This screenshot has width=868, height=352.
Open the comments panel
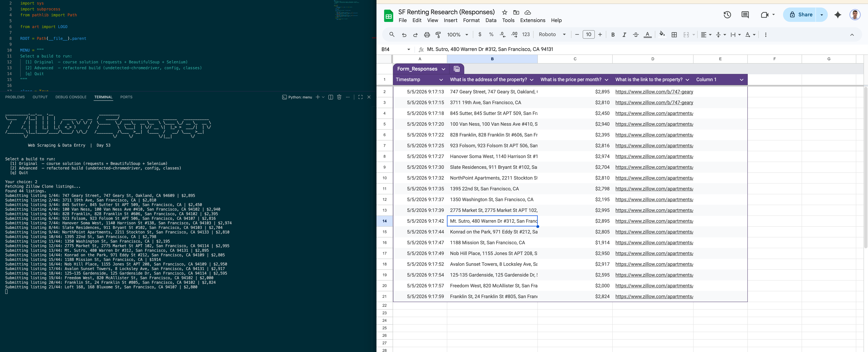click(x=745, y=15)
